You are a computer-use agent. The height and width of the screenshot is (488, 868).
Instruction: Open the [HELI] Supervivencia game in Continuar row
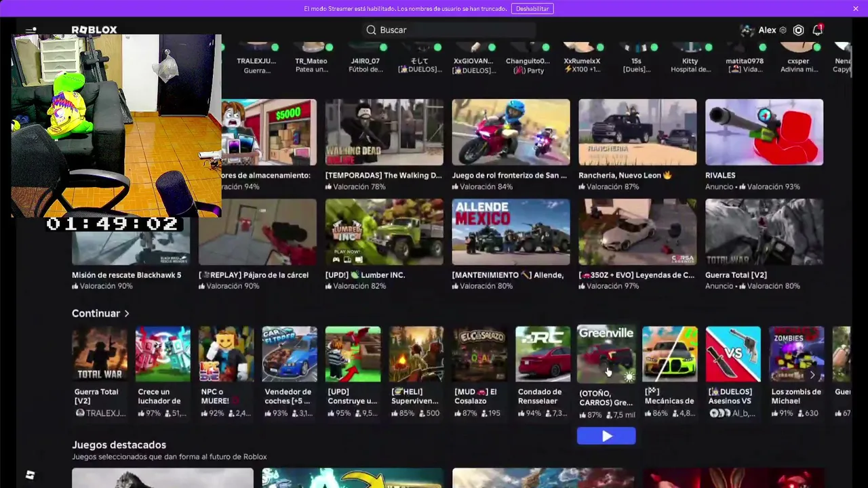[416, 354]
